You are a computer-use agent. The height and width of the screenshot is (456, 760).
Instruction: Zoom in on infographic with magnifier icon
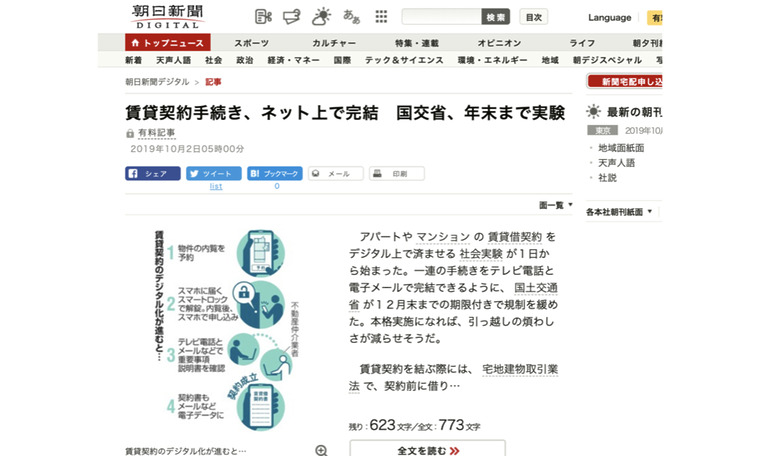321,451
